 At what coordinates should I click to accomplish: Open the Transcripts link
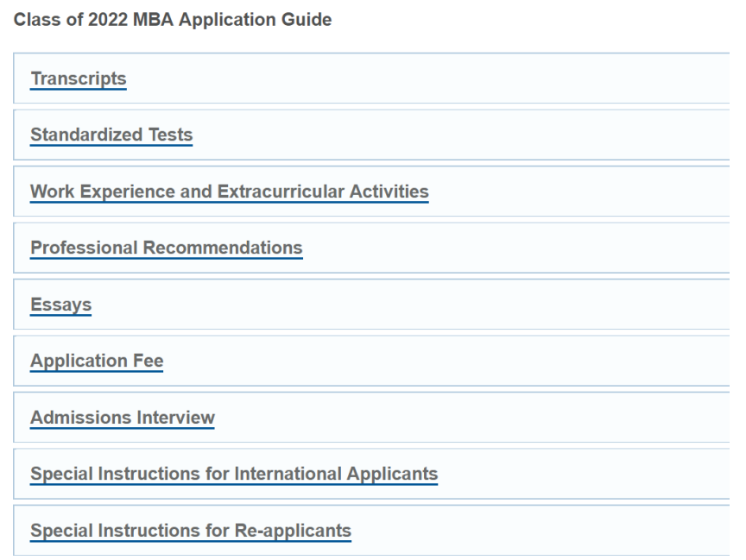pos(79,79)
